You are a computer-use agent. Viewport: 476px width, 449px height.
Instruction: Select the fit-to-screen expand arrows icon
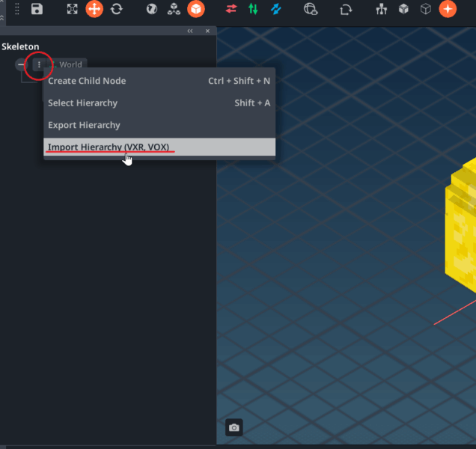(73, 9)
